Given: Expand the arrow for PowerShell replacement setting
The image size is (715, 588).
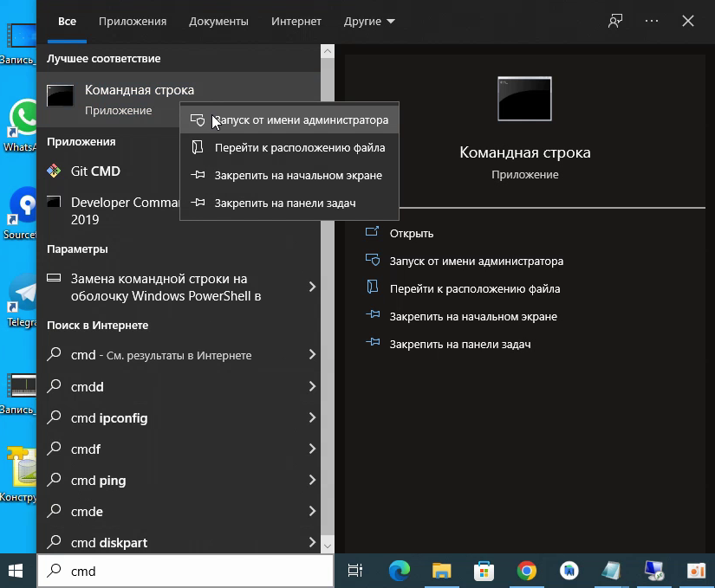Looking at the screenshot, I should pyautogui.click(x=312, y=287).
